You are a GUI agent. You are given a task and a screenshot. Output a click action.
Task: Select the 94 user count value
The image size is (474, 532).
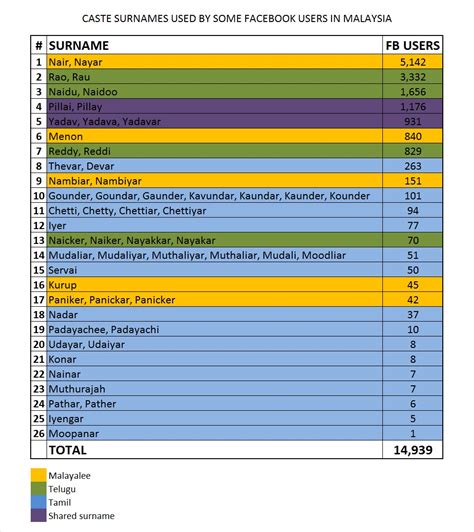pos(413,211)
